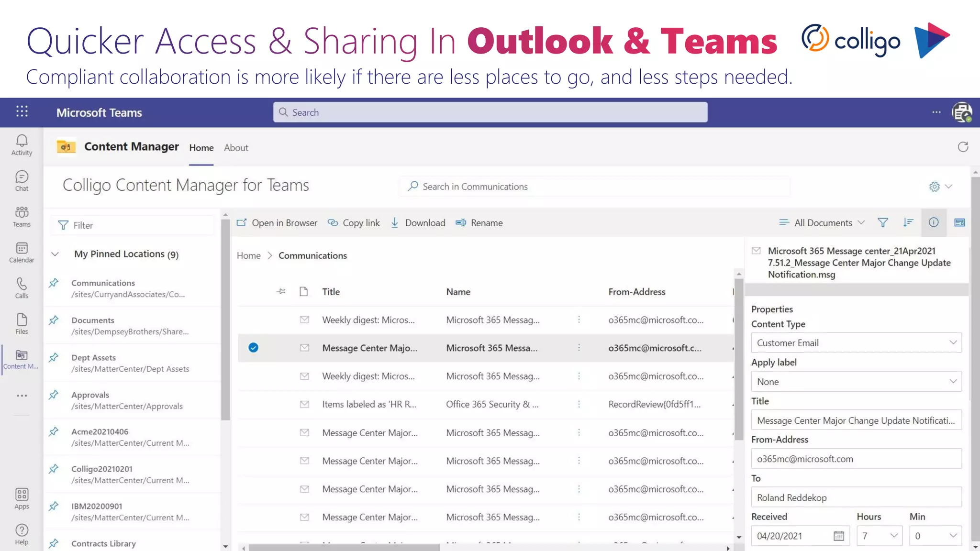This screenshot has height=551, width=980.
Task: Open row options for Items labeled as HR
Action: (x=579, y=404)
